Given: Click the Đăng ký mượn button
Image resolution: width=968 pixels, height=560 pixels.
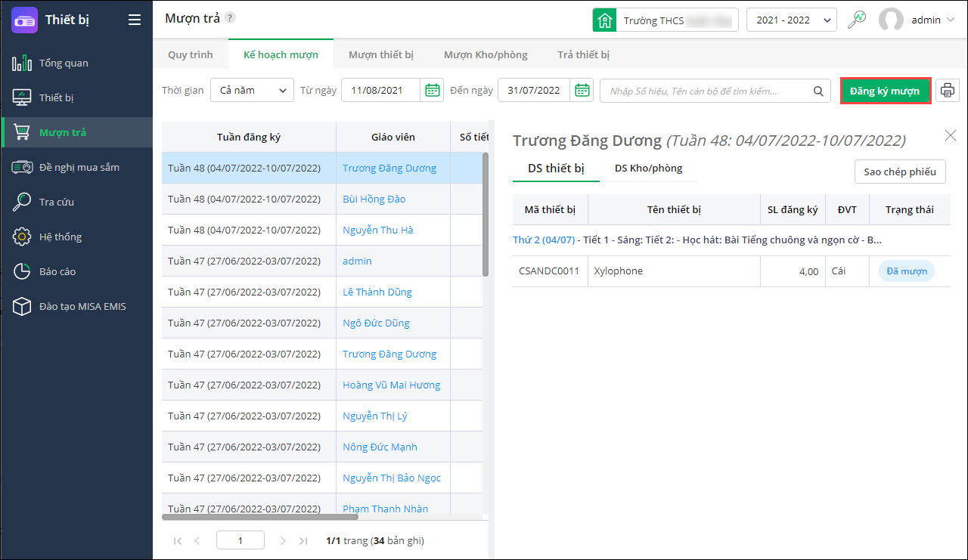Looking at the screenshot, I should coord(885,91).
